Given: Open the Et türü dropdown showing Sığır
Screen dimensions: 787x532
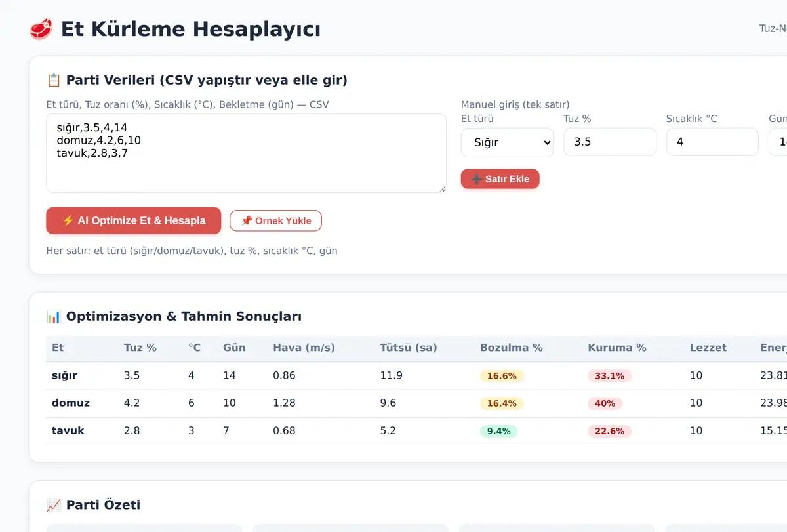Looking at the screenshot, I should click(507, 142).
